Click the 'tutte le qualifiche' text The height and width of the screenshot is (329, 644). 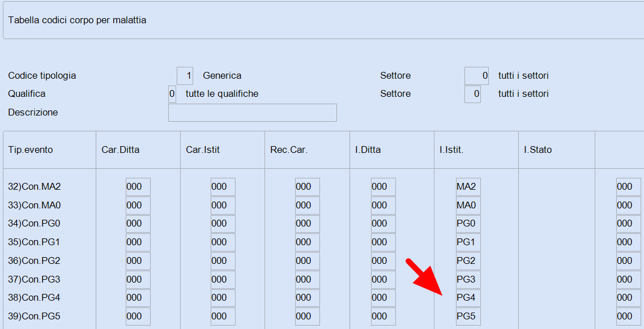point(222,94)
